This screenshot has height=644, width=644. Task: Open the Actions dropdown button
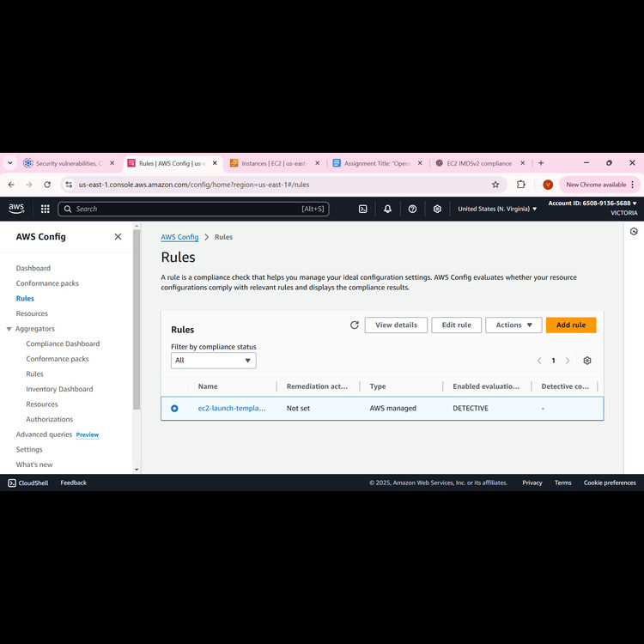[x=513, y=325]
